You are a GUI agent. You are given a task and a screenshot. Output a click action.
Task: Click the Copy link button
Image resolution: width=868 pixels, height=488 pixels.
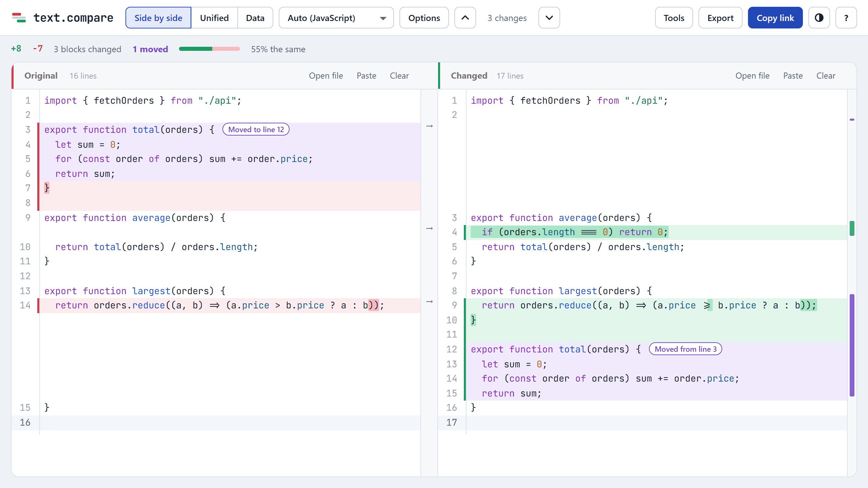[x=775, y=18]
